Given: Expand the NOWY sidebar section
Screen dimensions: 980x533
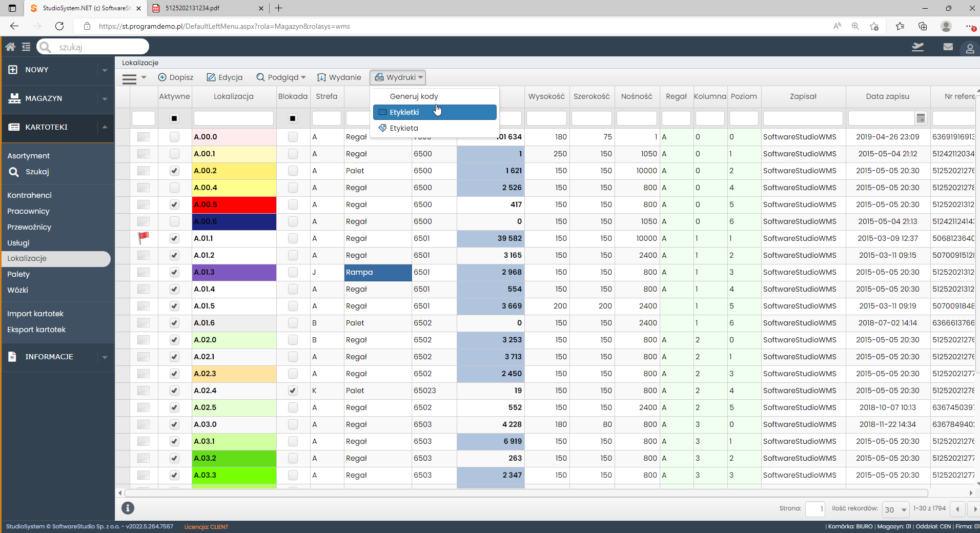Looking at the screenshot, I should (105, 70).
